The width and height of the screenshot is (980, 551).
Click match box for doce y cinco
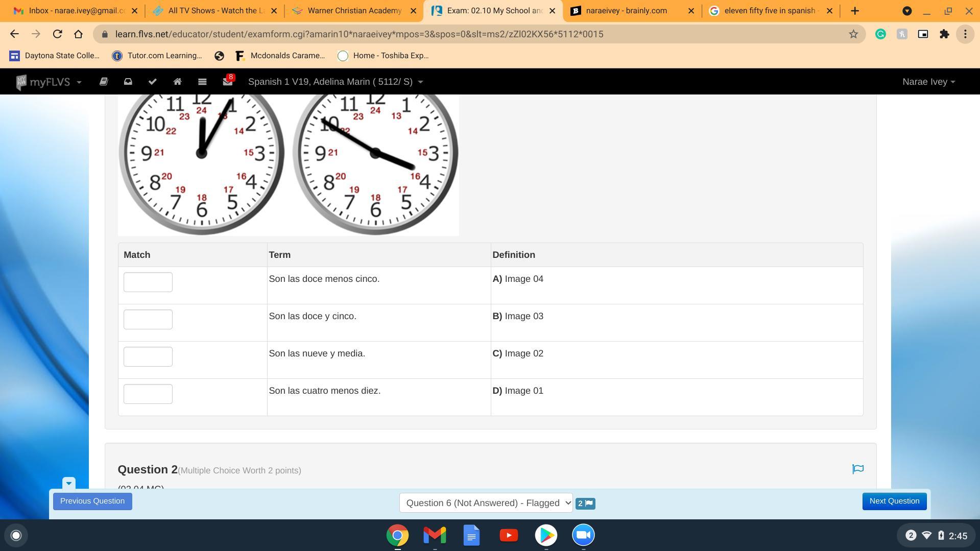pyautogui.click(x=148, y=319)
